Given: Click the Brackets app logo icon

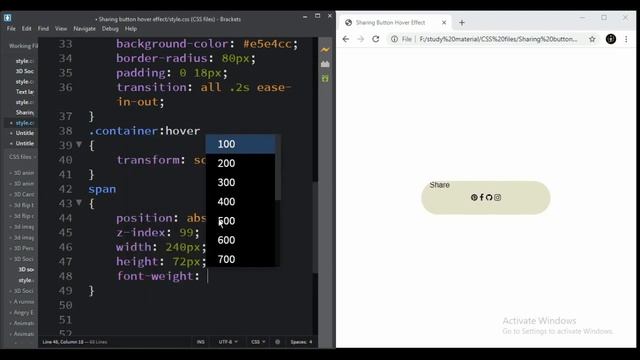Looking at the screenshot, I should (x=7, y=18).
